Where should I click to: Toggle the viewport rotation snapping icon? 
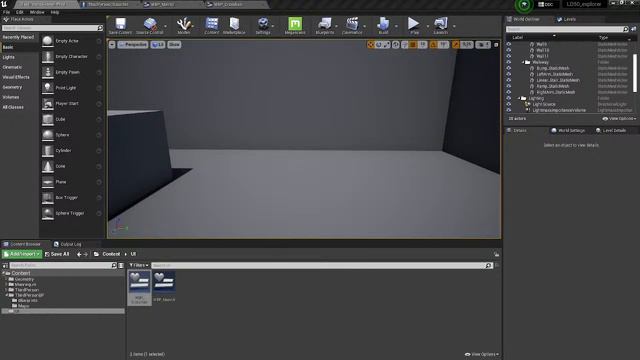(433, 44)
